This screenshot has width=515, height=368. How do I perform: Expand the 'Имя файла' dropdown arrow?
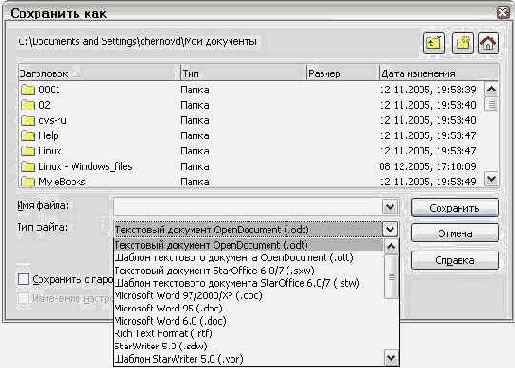pos(390,207)
